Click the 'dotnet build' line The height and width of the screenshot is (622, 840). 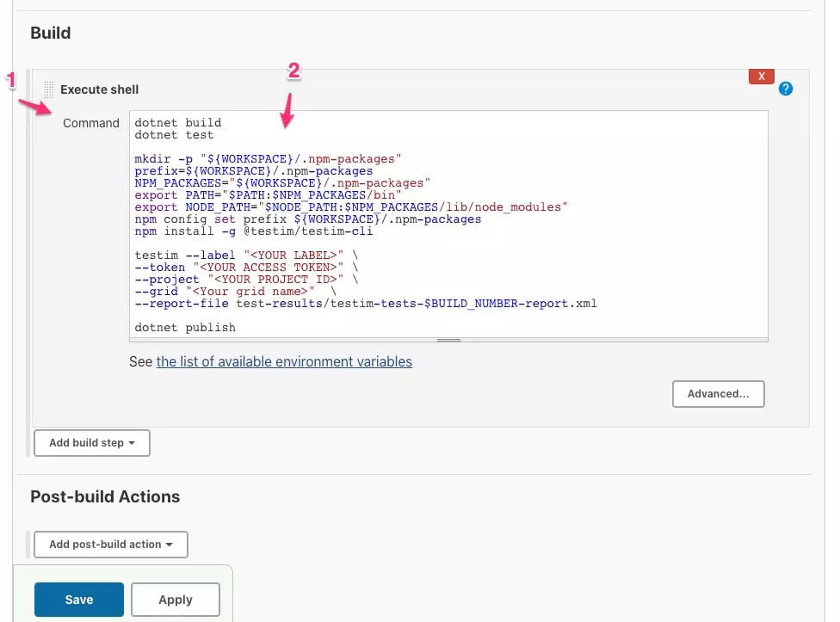178,122
